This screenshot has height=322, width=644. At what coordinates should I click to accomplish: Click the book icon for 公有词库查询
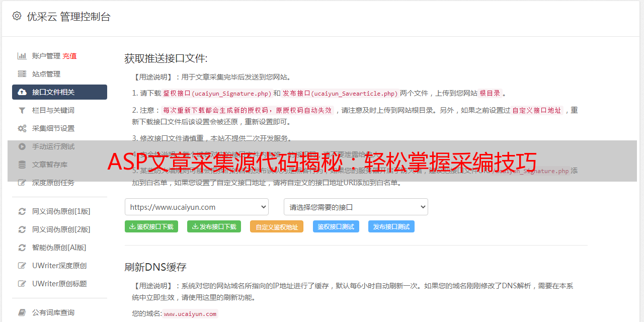coord(22,312)
